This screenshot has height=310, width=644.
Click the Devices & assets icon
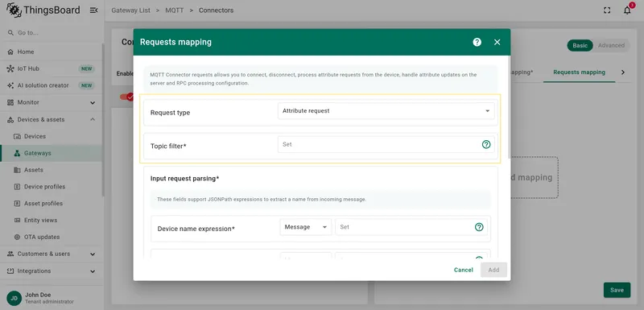(x=10, y=119)
